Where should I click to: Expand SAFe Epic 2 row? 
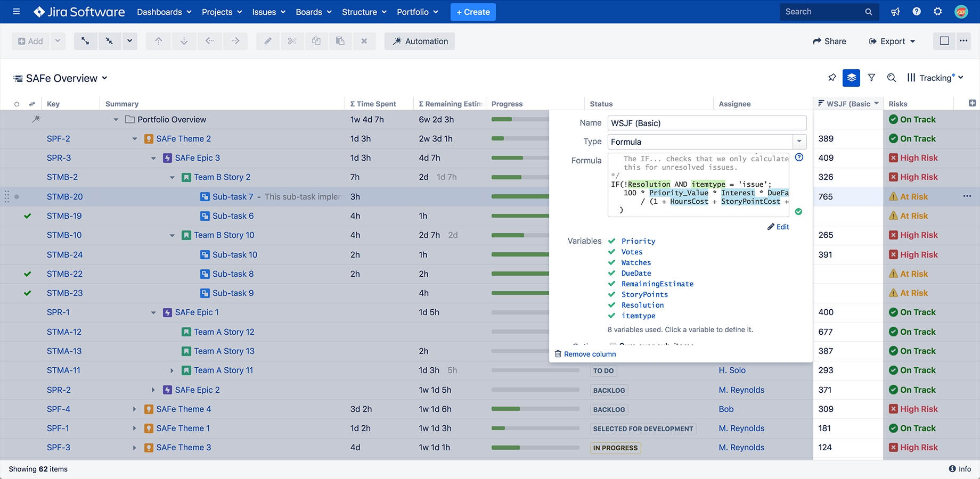coord(153,390)
